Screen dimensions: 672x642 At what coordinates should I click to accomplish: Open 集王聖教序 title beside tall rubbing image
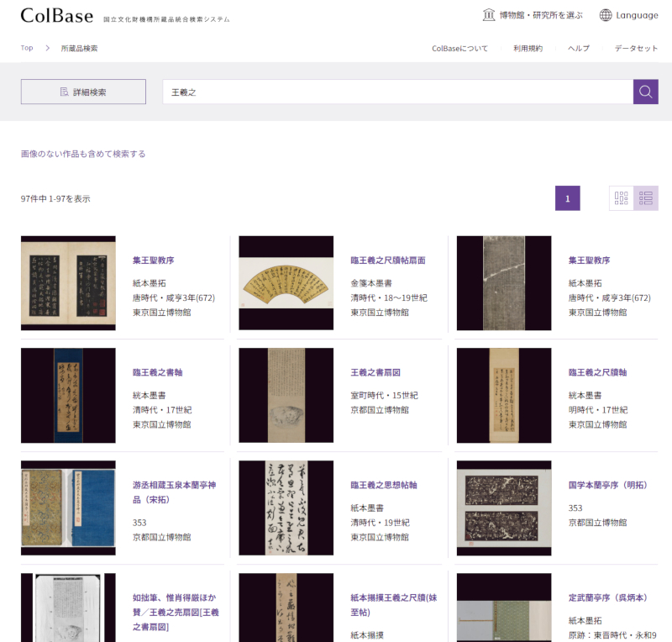589,260
